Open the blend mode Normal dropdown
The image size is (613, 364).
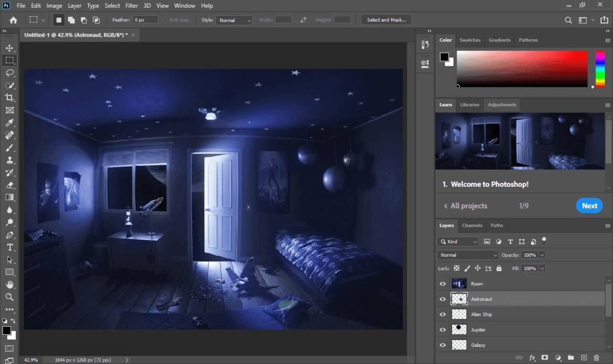click(467, 255)
